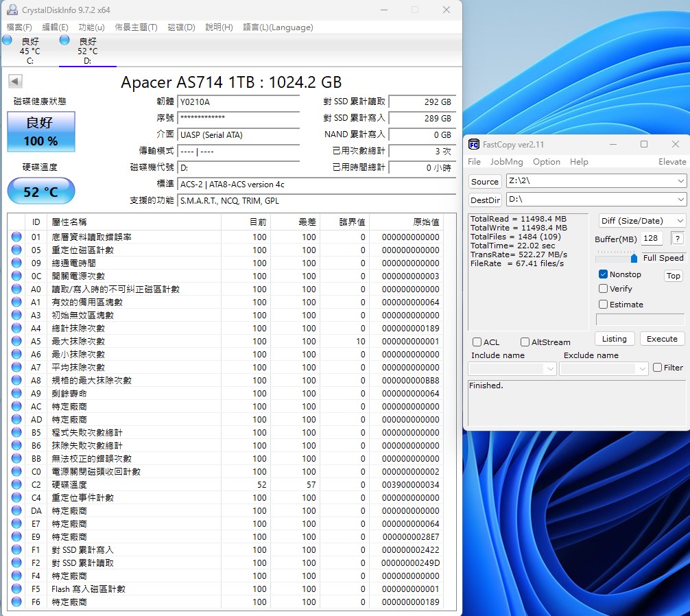690x616 pixels.
Task: Click the 良好 100 % health status button
Action: 41,132
